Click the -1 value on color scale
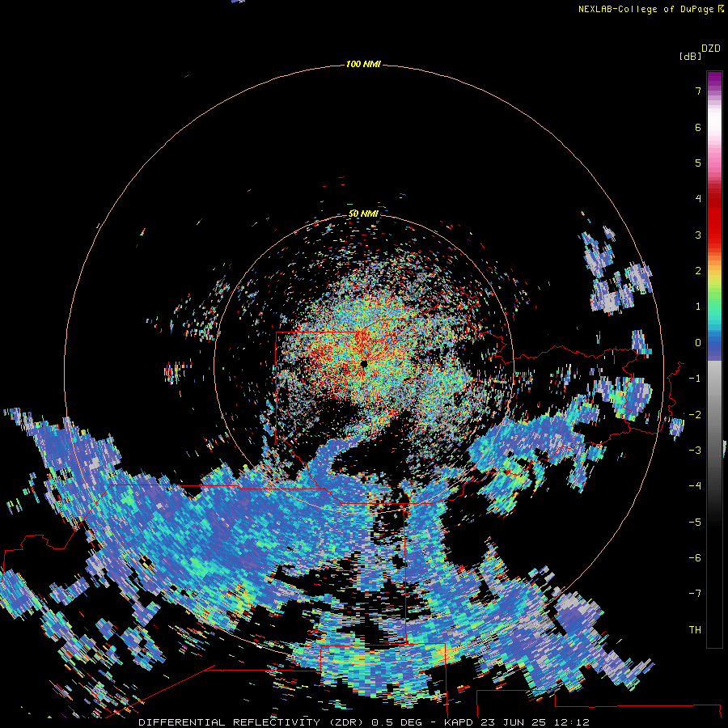 pyautogui.click(x=695, y=379)
